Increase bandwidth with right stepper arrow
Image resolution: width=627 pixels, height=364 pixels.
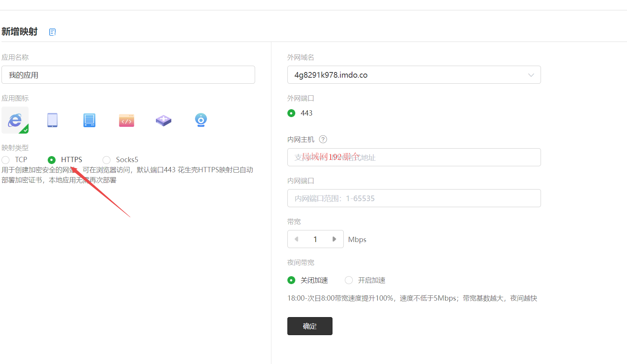point(334,239)
